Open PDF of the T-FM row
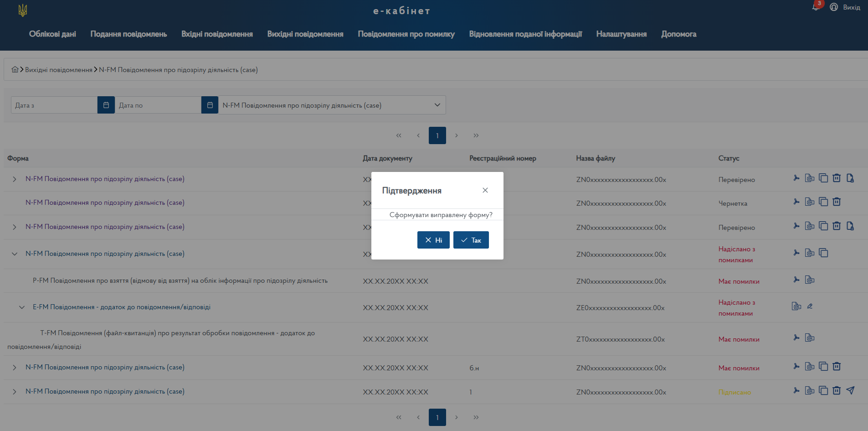 796,338
